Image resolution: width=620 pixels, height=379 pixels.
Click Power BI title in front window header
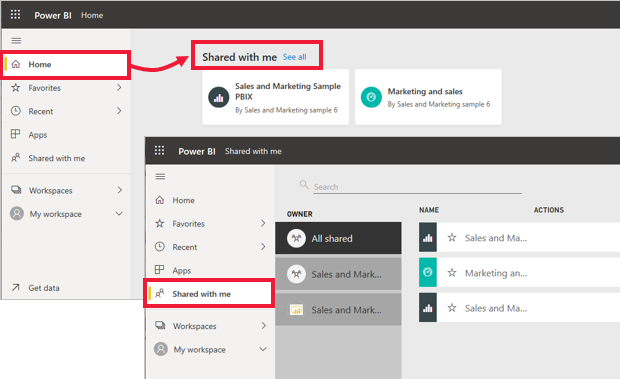coord(197,151)
